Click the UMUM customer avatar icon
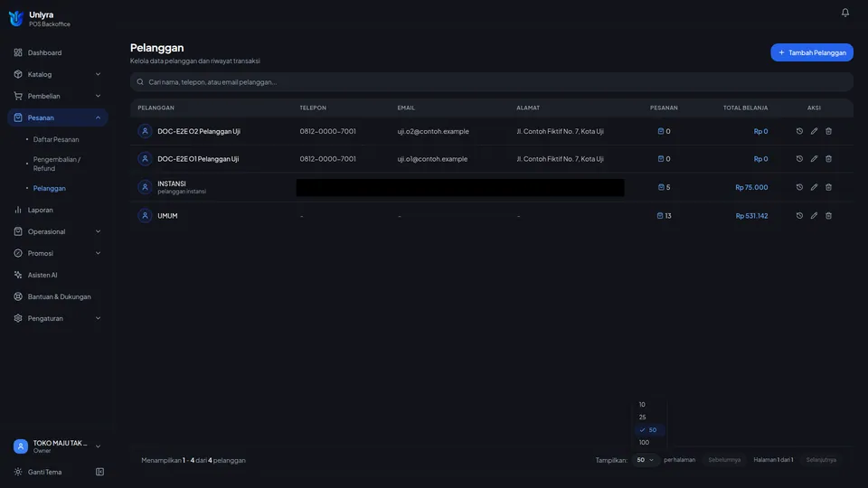868x488 pixels. coord(145,216)
